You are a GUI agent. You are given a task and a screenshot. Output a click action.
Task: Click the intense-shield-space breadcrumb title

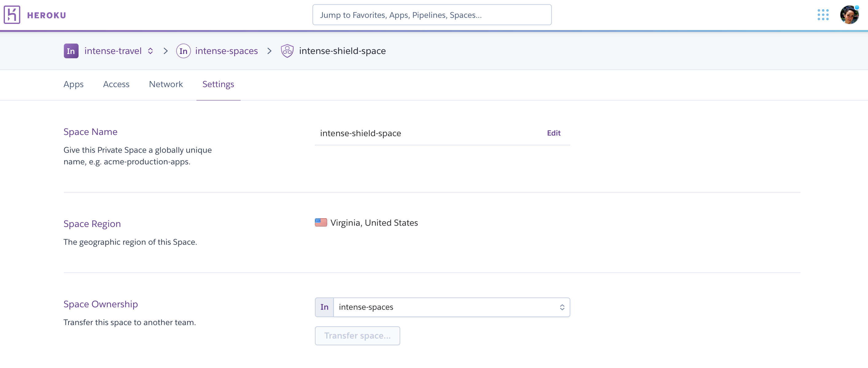[x=342, y=51]
